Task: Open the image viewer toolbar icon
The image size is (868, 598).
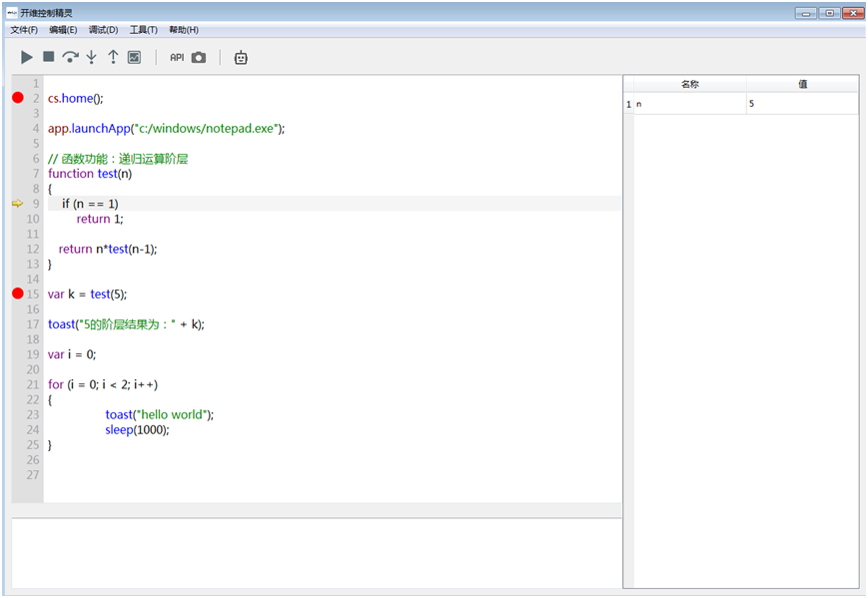Action: [134, 57]
